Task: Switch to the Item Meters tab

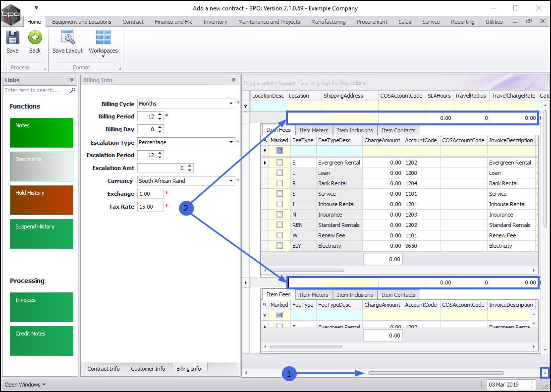Action: [314, 130]
